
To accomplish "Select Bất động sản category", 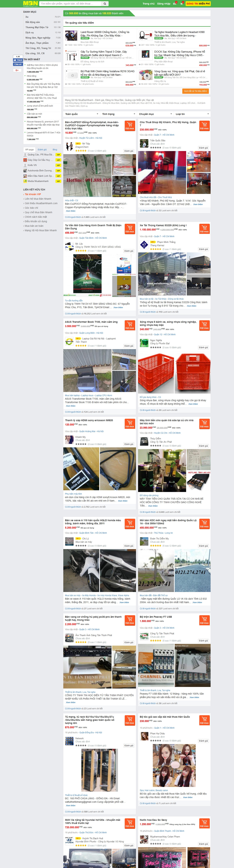I will 33,22.
